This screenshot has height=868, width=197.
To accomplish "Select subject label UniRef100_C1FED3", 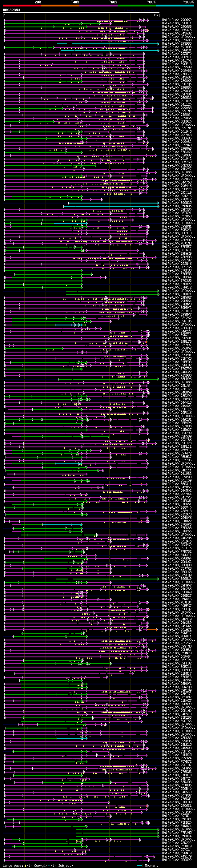I will [177, 362].
